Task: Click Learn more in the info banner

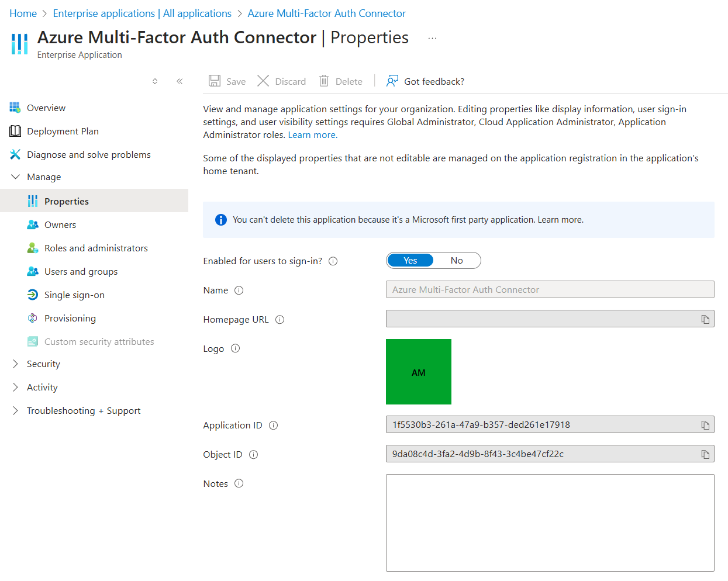Action: pos(560,220)
